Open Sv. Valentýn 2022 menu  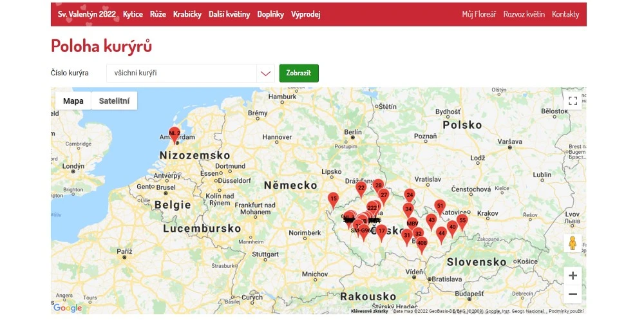[x=86, y=14]
